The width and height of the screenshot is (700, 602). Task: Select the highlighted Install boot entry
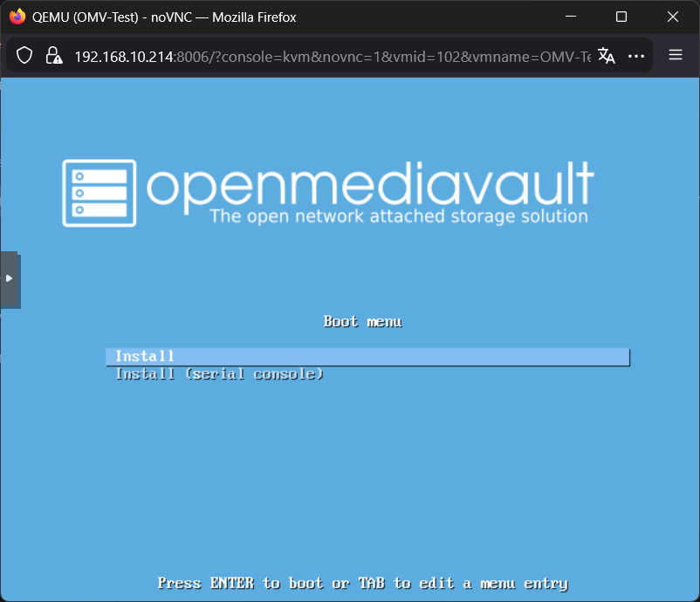click(367, 357)
